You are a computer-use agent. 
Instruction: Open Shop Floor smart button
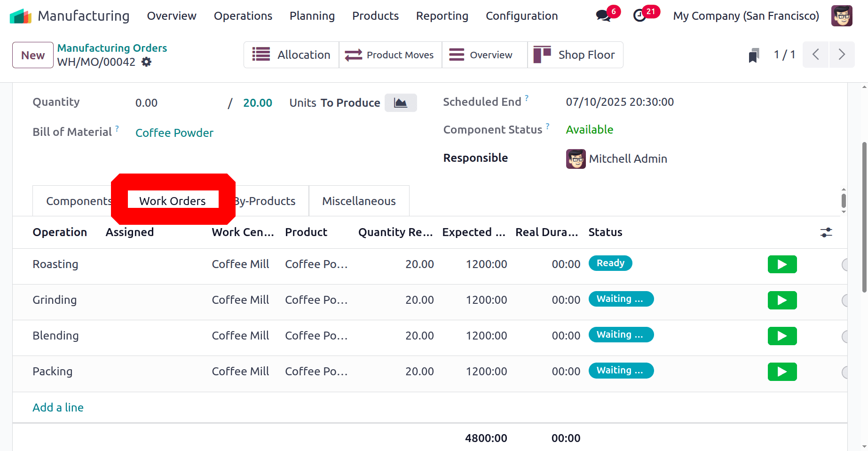coord(576,55)
